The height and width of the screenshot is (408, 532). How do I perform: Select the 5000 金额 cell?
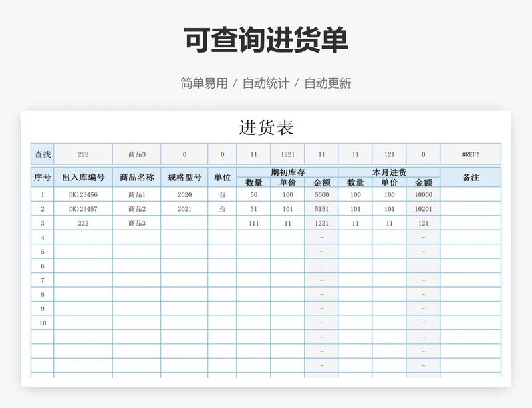(x=321, y=194)
